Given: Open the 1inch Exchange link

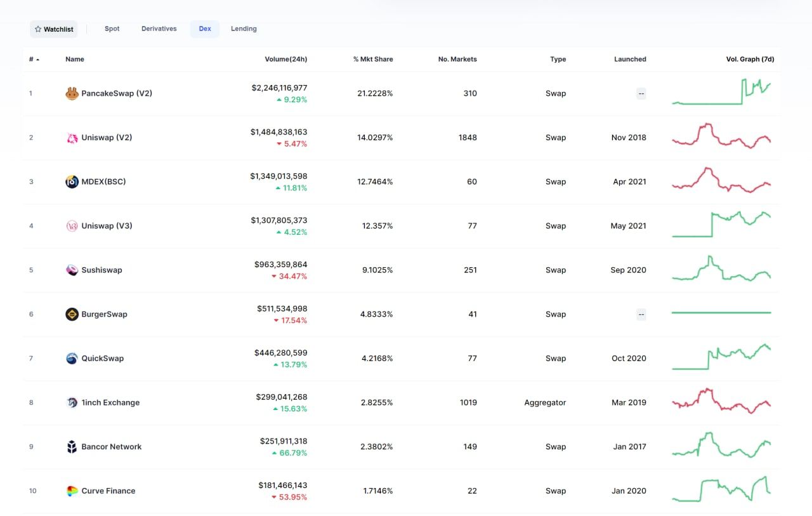Looking at the screenshot, I should point(110,402).
